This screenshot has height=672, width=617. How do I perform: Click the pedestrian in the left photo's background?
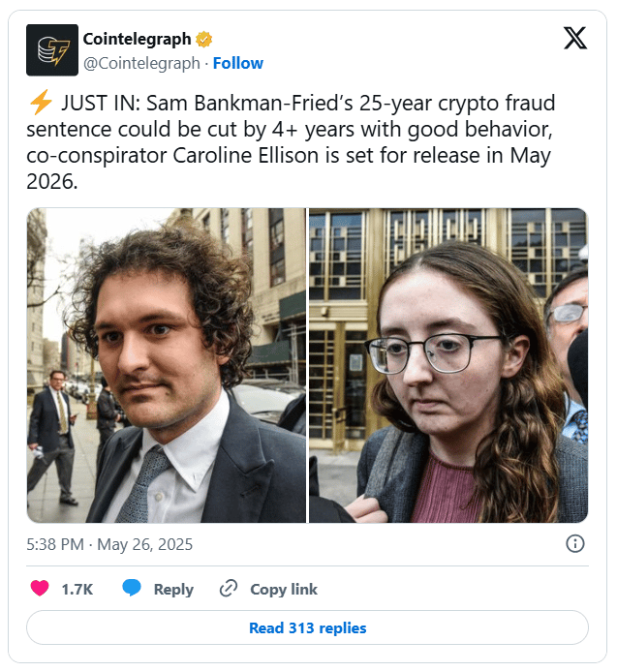(x=53, y=437)
